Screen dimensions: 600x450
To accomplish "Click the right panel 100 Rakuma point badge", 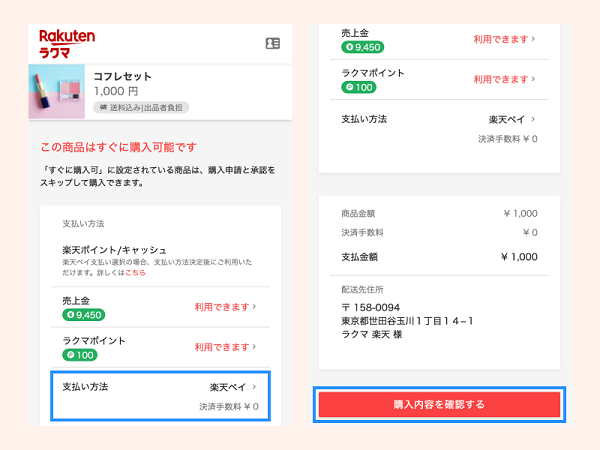I will click(x=359, y=87).
